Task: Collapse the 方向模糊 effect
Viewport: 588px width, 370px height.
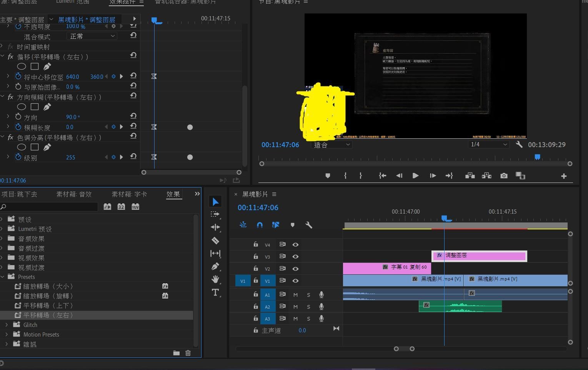Action: click(2, 97)
